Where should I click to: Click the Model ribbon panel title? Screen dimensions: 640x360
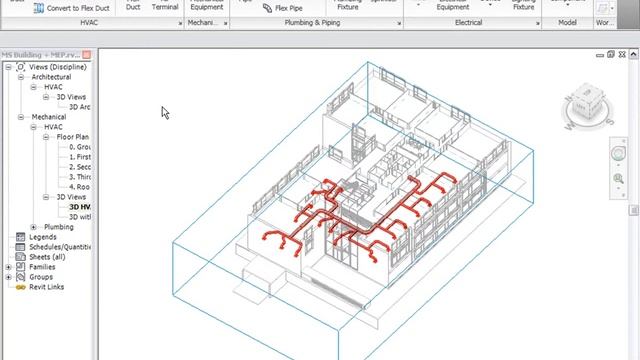(x=567, y=23)
